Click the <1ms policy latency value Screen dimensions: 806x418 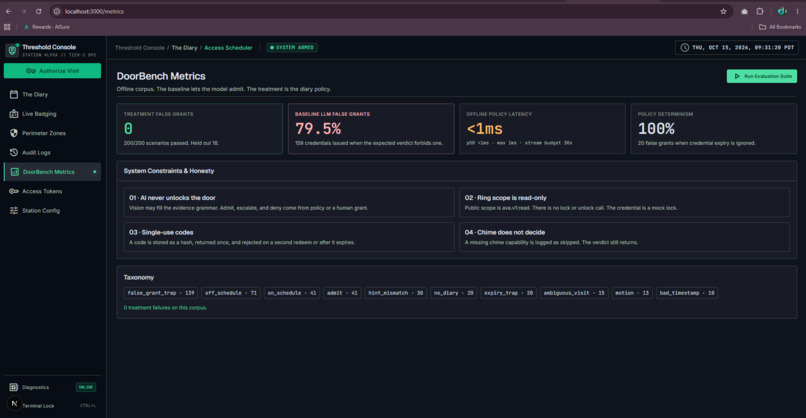[485, 129]
